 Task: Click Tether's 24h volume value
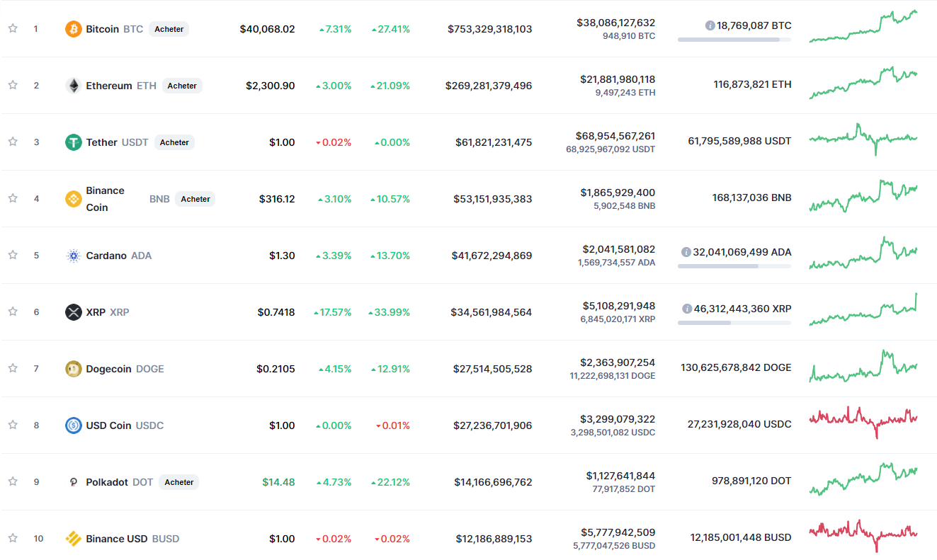tap(615, 135)
